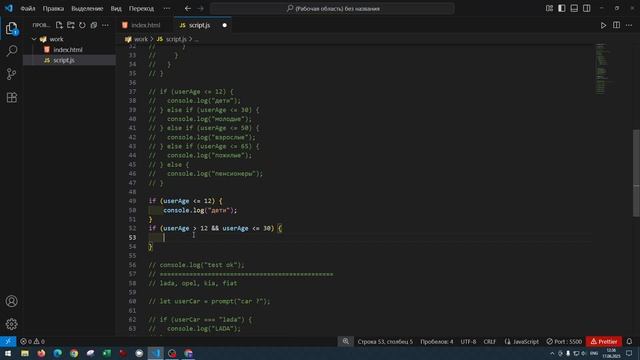Screen dimensions: 640x360
Task: Change UTF-8 file encoding
Action: [468, 341]
